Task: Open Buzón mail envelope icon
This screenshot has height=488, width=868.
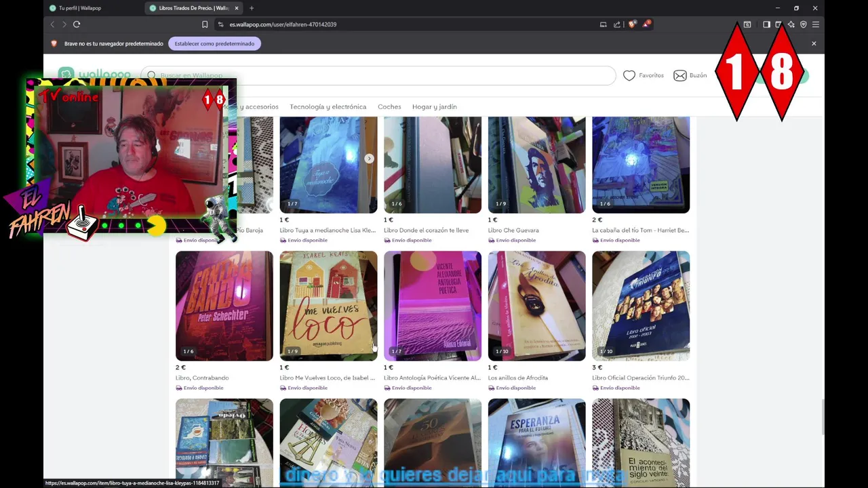Action: coord(679,75)
